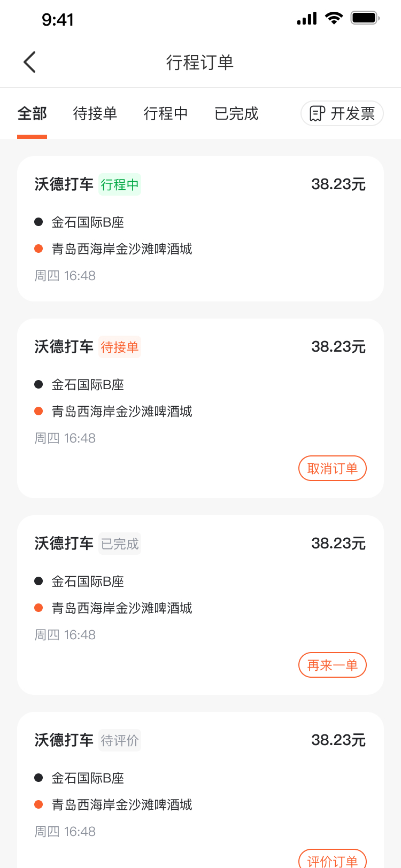Tap the cellular signal bars icon
This screenshot has width=401, height=868.
[x=307, y=19]
